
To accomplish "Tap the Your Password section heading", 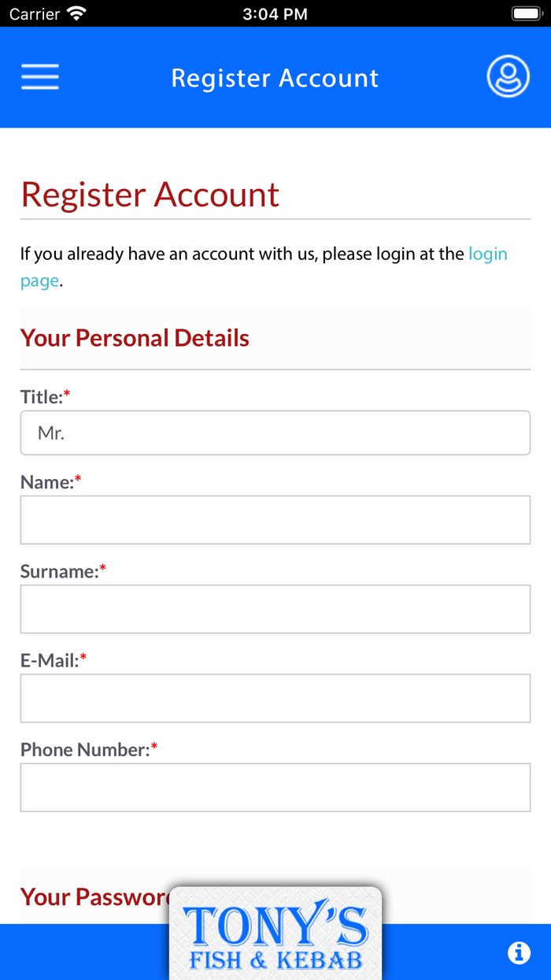I will 94,896.
